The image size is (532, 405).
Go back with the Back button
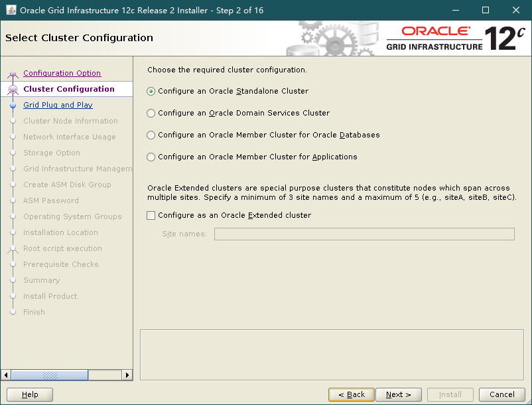[x=352, y=394]
